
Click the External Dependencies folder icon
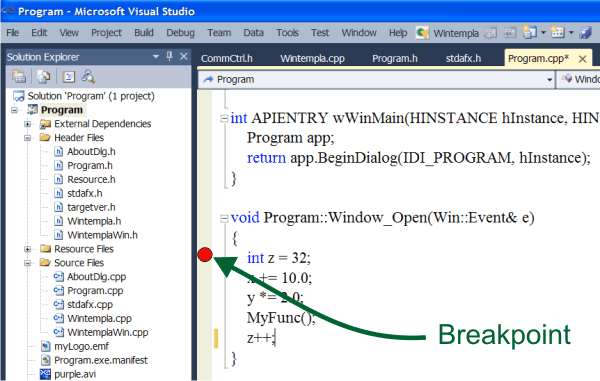click(45, 124)
